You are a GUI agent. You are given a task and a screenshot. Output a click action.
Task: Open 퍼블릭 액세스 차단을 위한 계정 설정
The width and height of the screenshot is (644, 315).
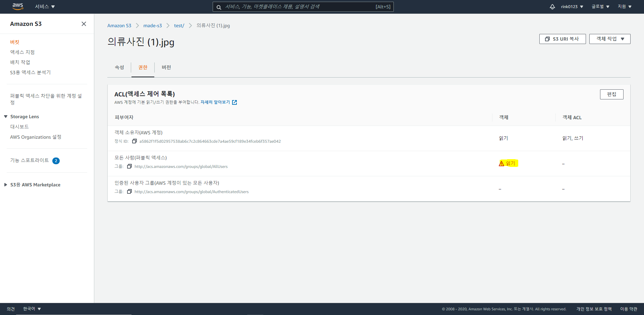[46, 99]
